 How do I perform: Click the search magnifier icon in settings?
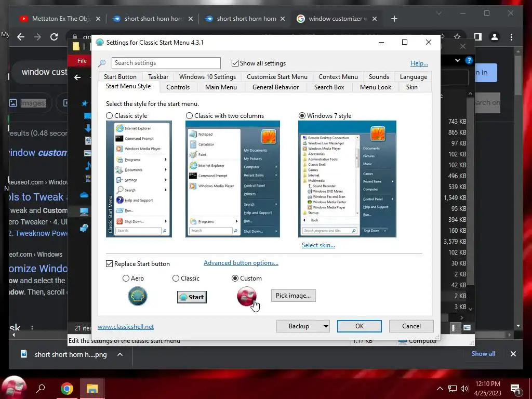pos(102,63)
